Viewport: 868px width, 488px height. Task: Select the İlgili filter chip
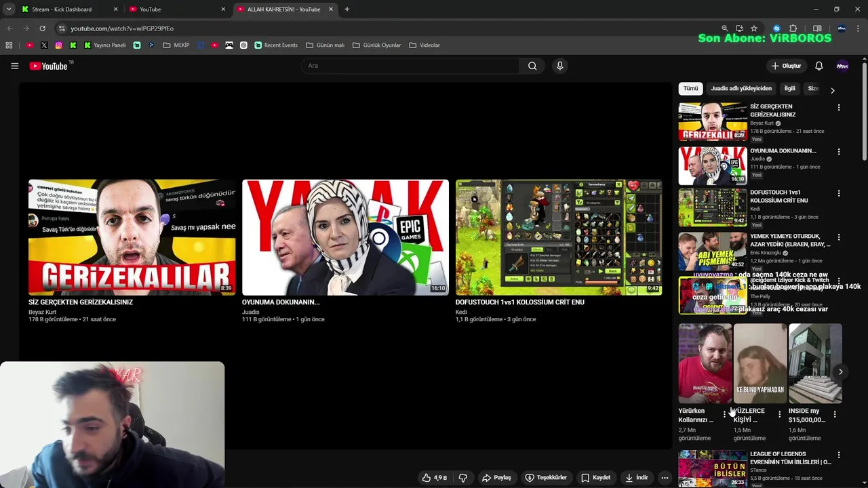789,89
